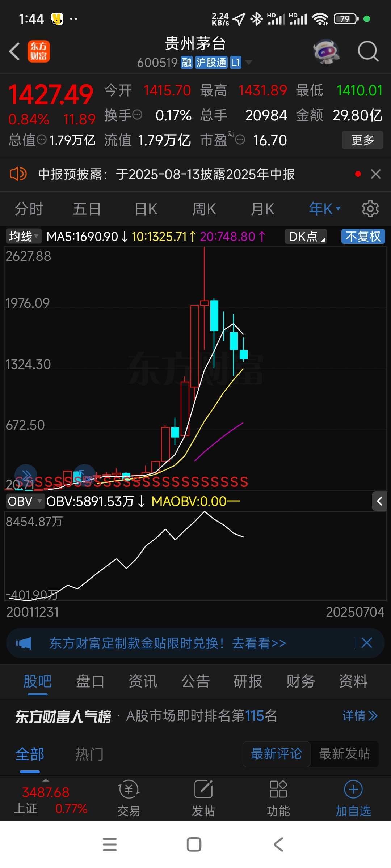Tap the 20011231 start date label
Viewport: 391px width, 868px height.
(33, 612)
